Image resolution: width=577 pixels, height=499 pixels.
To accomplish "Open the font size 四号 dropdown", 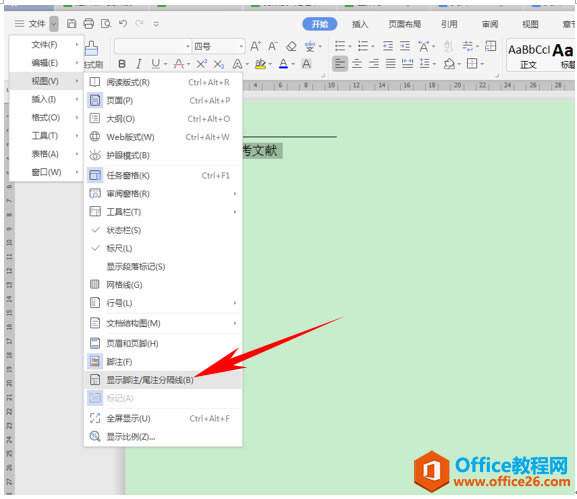I will tap(219, 46).
